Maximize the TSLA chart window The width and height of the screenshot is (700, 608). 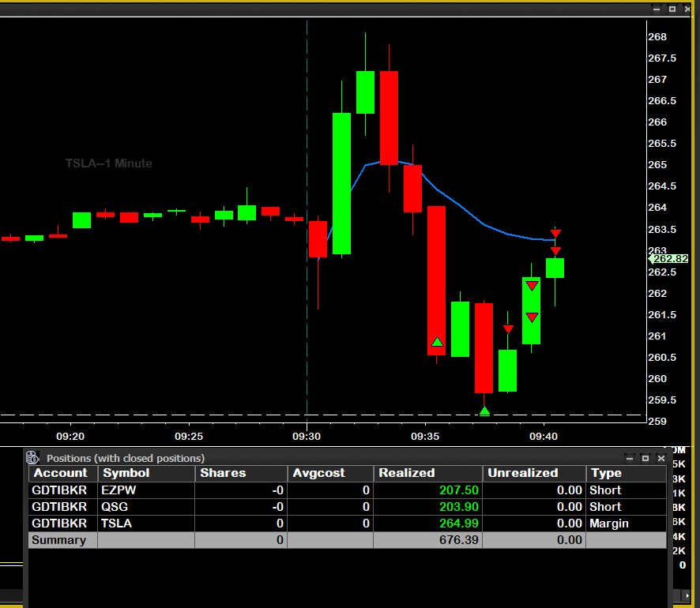coord(672,9)
